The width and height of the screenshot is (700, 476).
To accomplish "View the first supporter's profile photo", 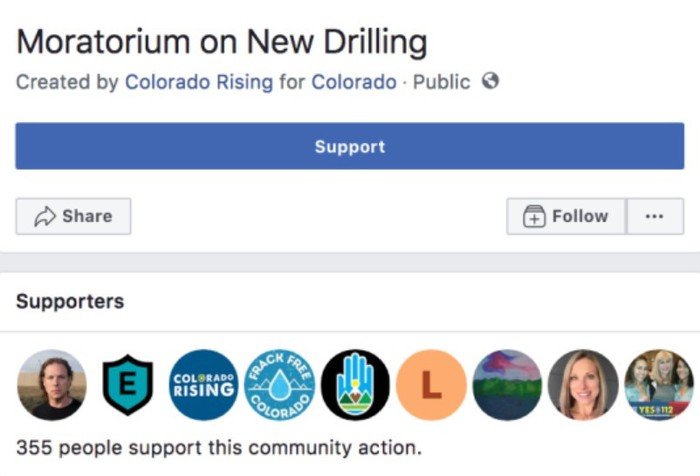I will pos(52,385).
